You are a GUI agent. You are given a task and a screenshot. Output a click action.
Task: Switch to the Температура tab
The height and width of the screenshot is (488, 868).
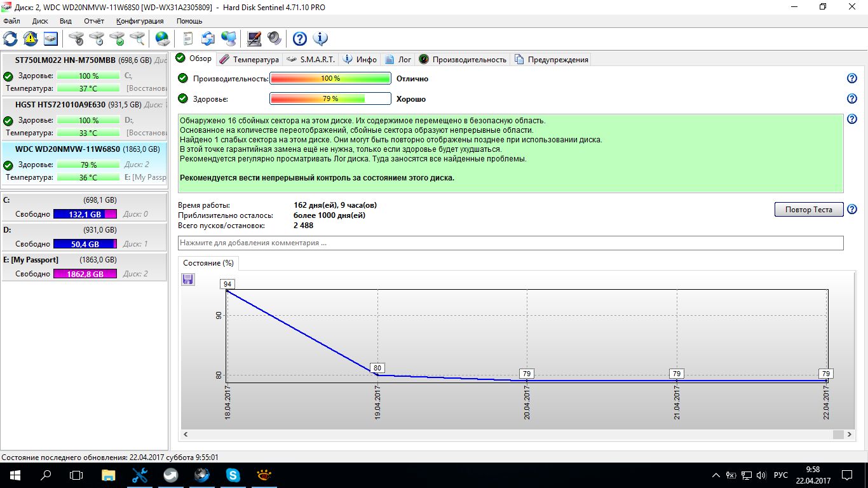[x=249, y=59]
